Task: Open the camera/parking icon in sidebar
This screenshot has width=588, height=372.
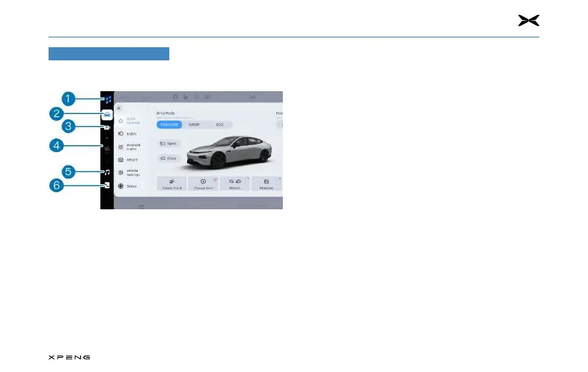Action: point(107,127)
